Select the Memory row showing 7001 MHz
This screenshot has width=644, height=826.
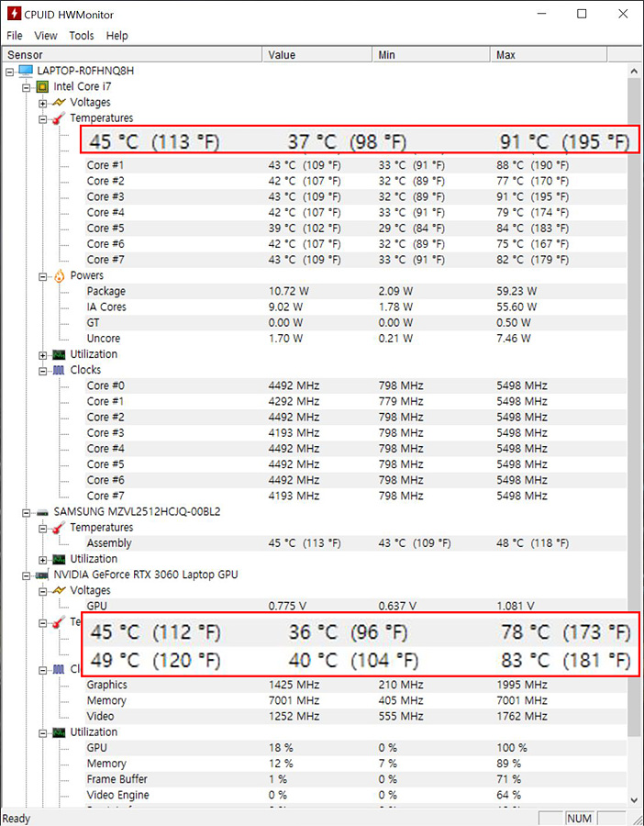(356, 700)
